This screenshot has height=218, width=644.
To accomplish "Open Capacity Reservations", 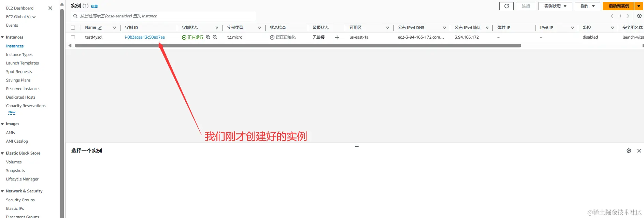I will [x=26, y=106].
